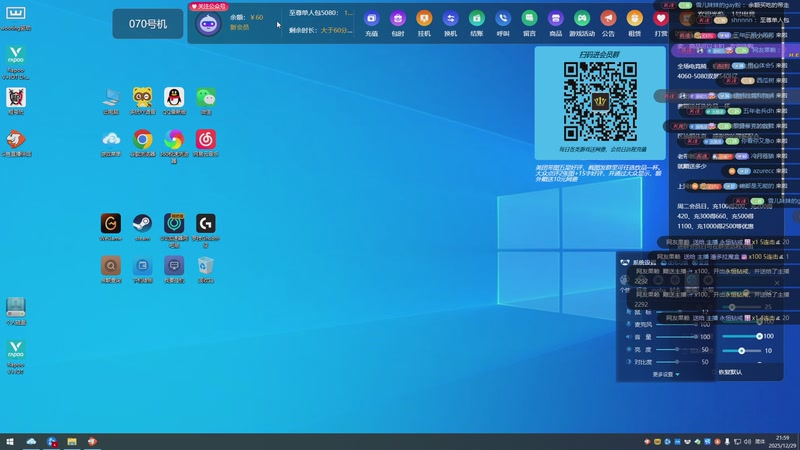Click the robot user avatar
This screenshot has width=800, height=450.
[x=208, y=24]
